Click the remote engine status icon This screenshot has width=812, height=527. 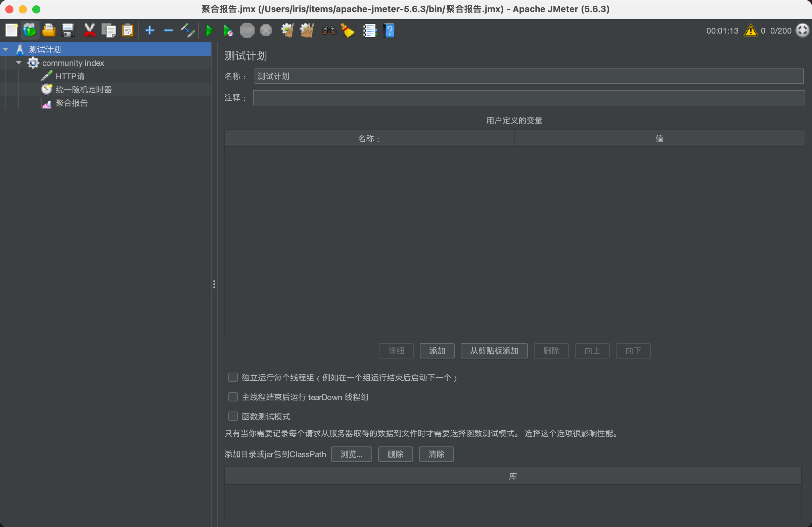[803, 30]
